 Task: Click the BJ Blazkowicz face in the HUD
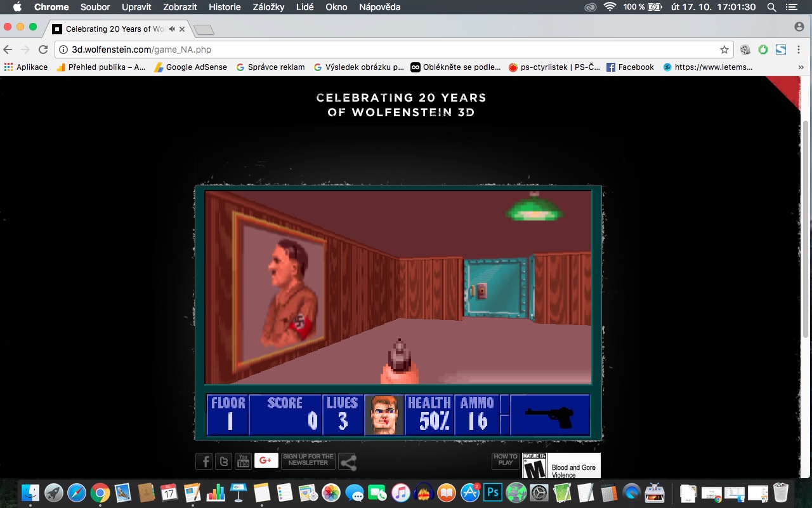coord(384,415)
